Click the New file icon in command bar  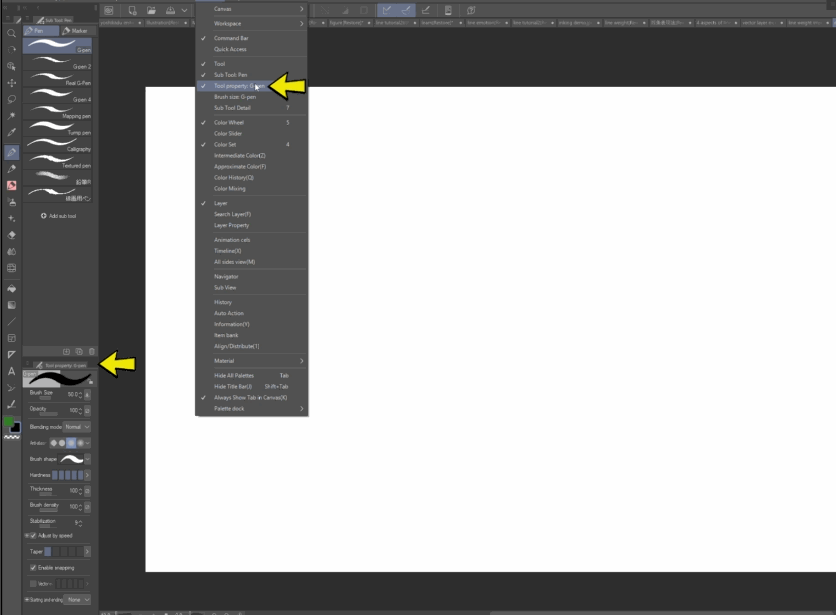pos(133,10)
